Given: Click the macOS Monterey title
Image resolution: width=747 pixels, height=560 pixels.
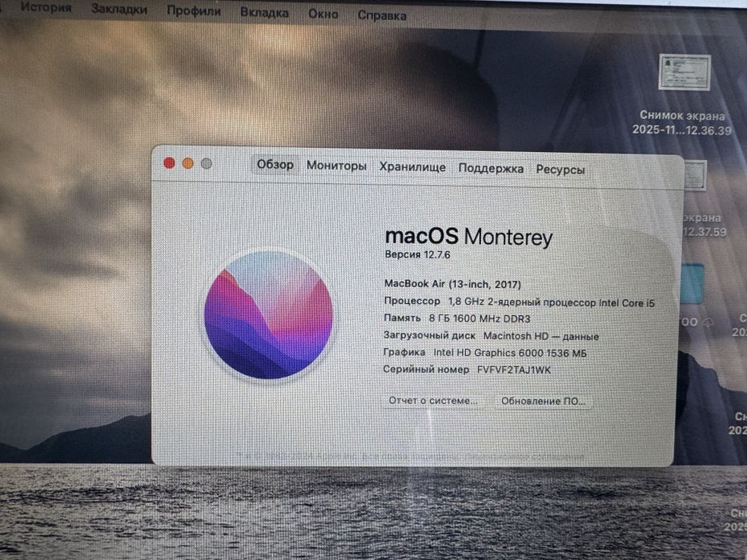Looking at the screenshot, I should click(x=469, y=237).
